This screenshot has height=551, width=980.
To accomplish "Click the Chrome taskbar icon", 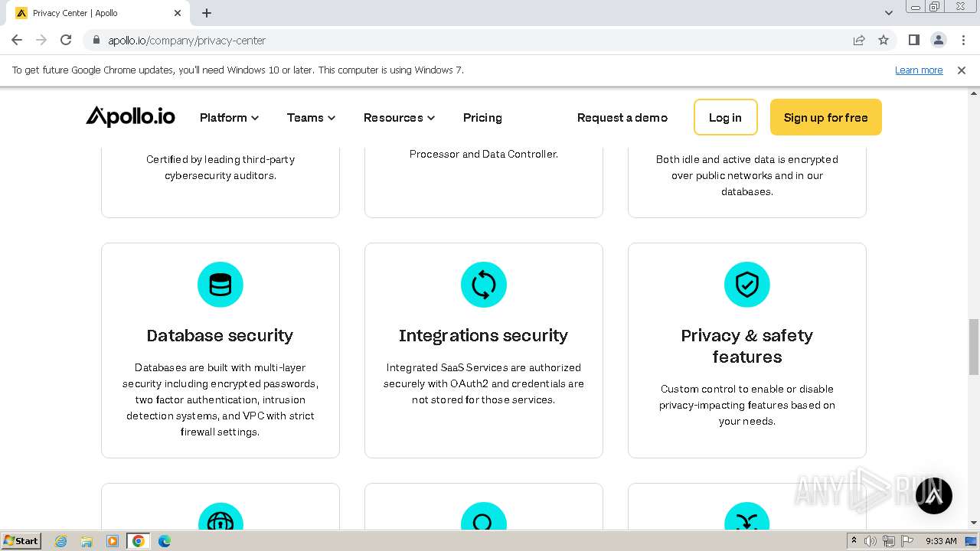I will pyautogui.click(x=139, y=541).
